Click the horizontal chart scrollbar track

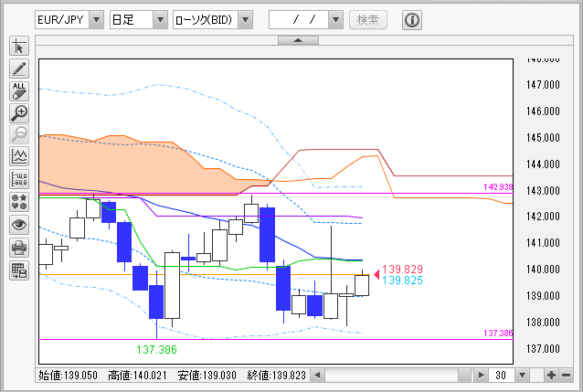[391, 376]
